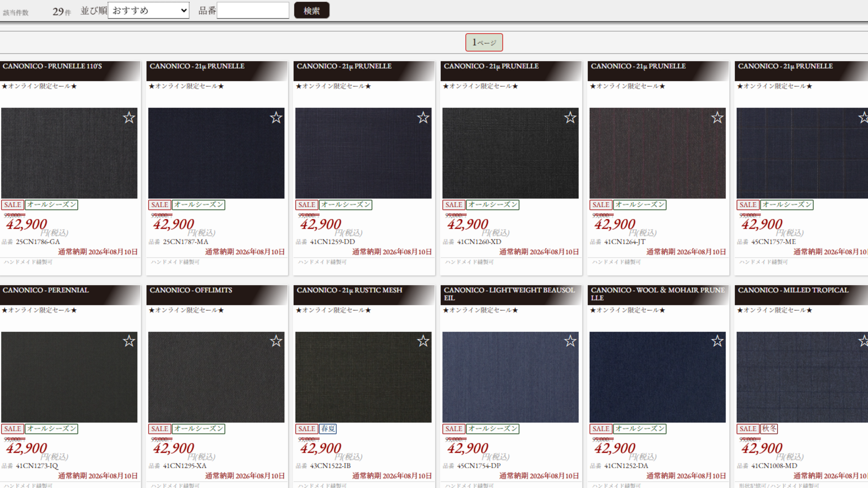868x488 pixels.
Task: Click CANONICO - WOOL & MOHAIR PRUNELLE title
Action: (x=658, y=294)
